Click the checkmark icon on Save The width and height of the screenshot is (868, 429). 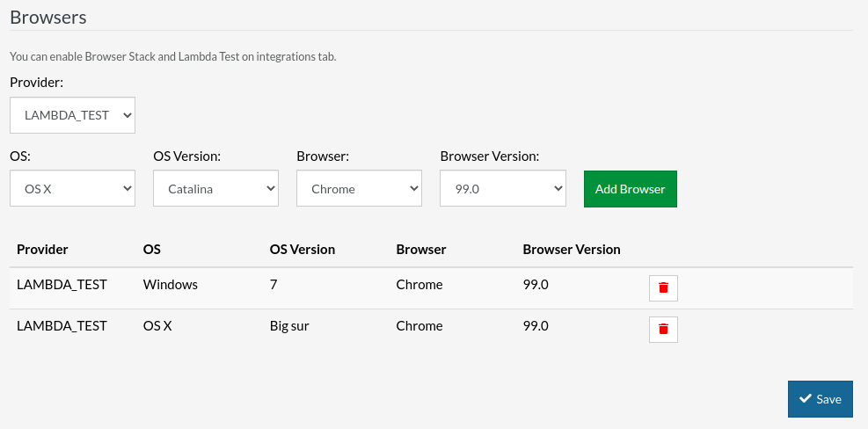pos(805,399)
